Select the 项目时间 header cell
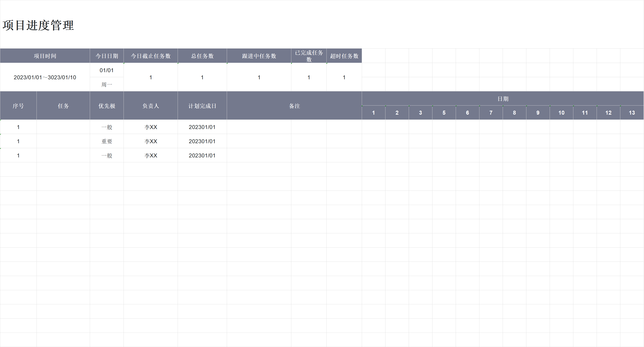 tap(45, 56)
